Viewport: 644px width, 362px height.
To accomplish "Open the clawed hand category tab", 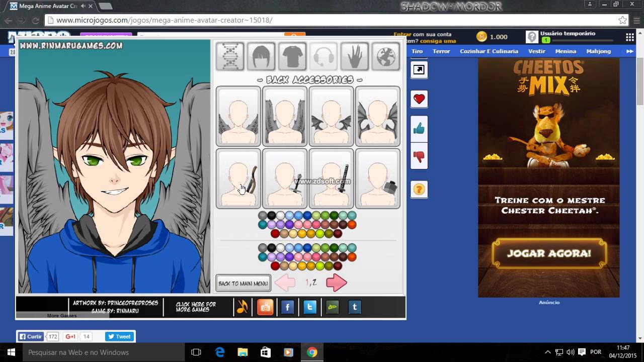I will [355, 56].
